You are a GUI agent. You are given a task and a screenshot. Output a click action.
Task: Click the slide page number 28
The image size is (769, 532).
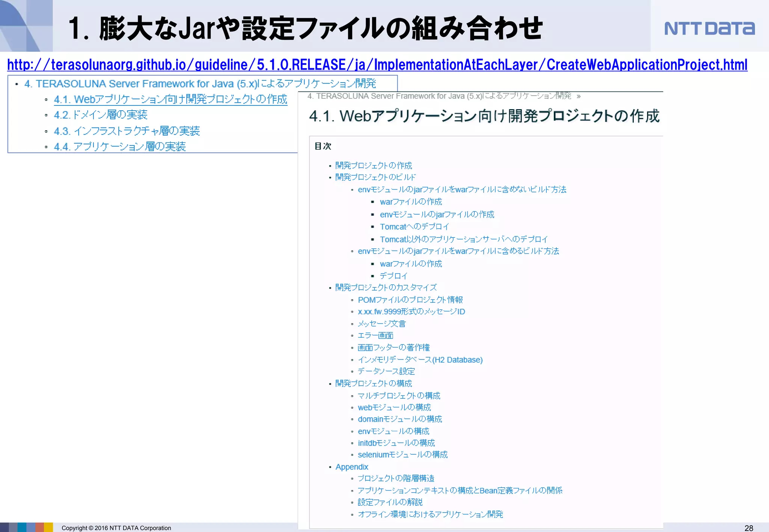point(749,528)
